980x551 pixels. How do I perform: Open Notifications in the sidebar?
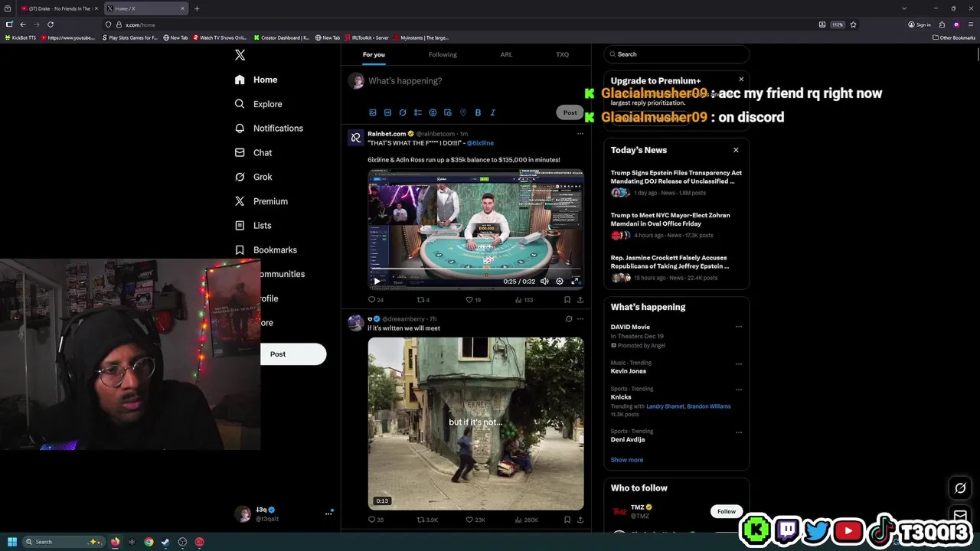[x=269, y=129]
